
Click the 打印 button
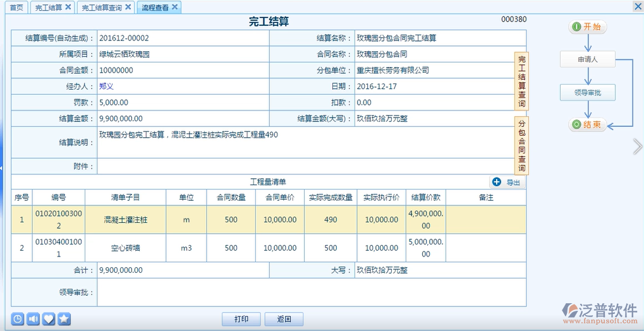[241, 319]
